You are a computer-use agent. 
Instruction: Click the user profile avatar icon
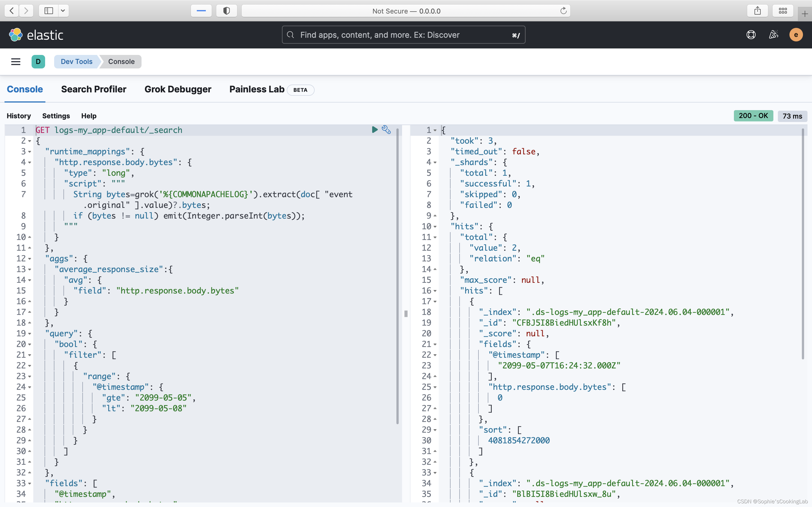coord(796,35)
